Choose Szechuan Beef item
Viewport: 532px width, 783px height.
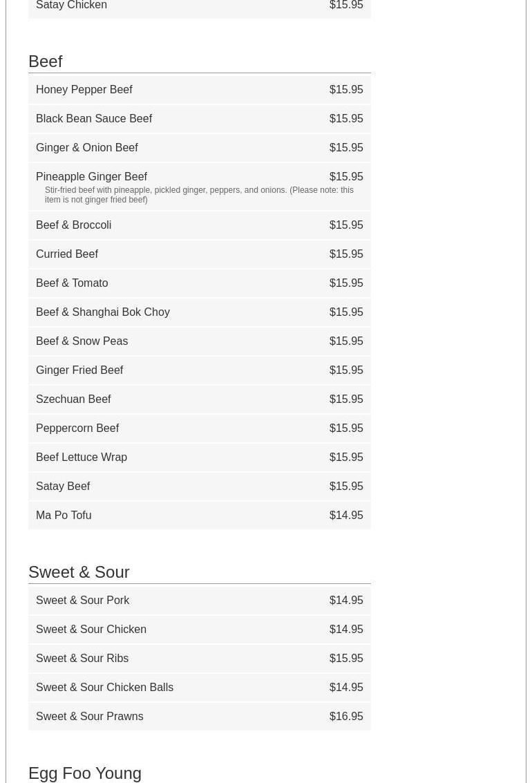73,399
